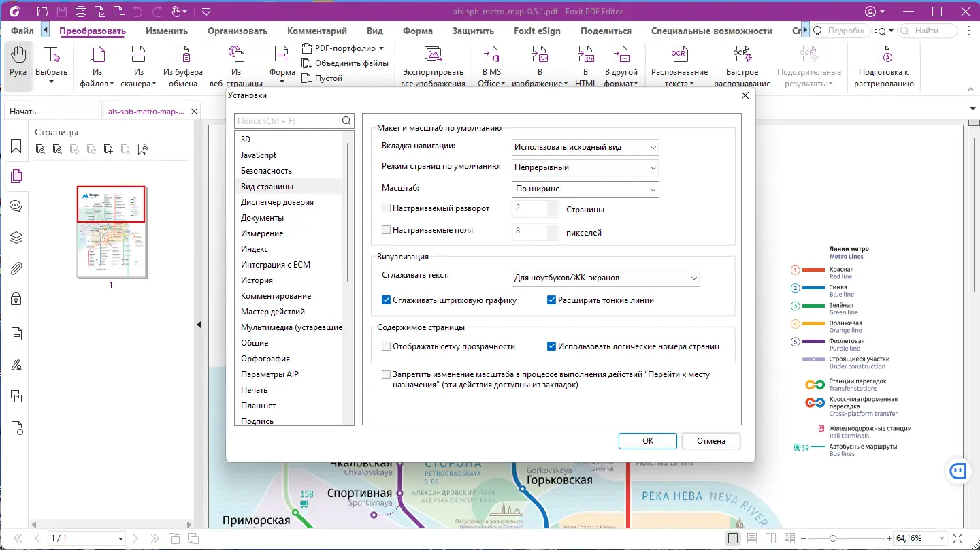The width and height of the screenshot is (980, 550).
Task: Open Вкладка навигации dropdown
Action: coord(585,147)
